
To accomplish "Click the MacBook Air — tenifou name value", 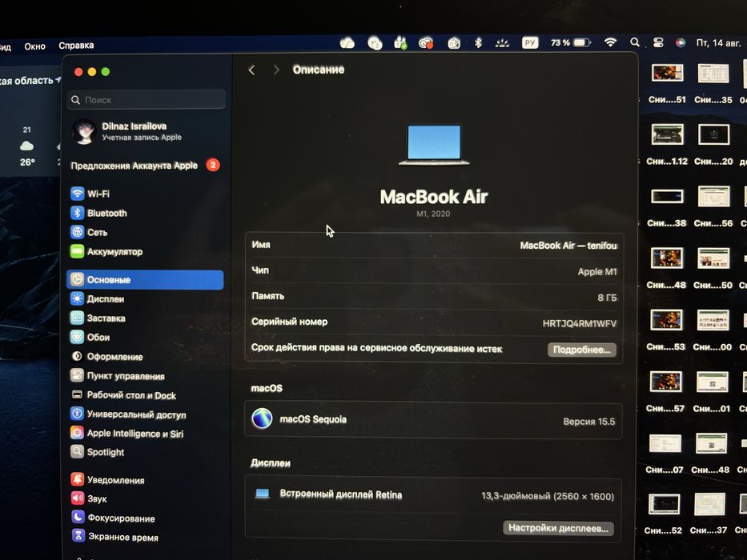I will tap(568, 246).
